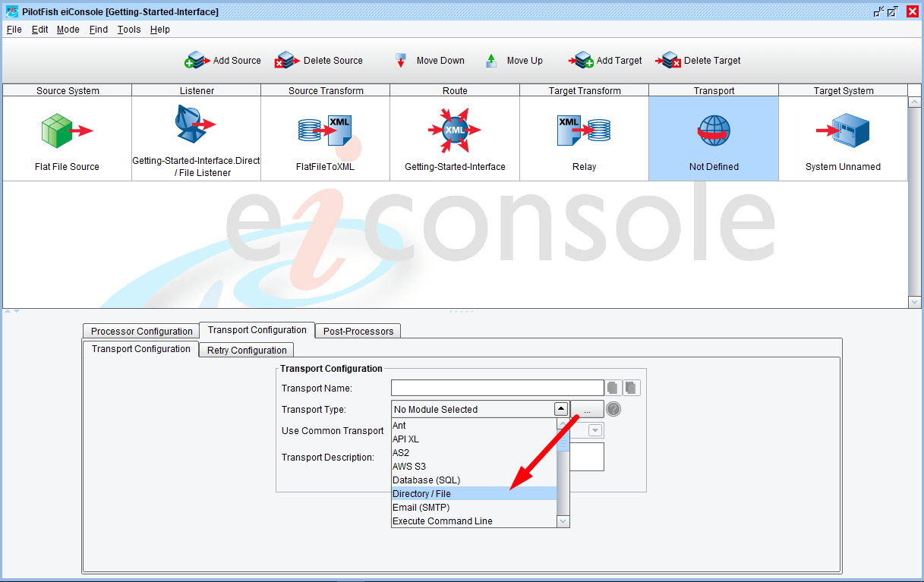Click the stage grid scrollbar up arrow
Image resolution: width=924 pixels, height=582 pixels.
pos(914,102)
